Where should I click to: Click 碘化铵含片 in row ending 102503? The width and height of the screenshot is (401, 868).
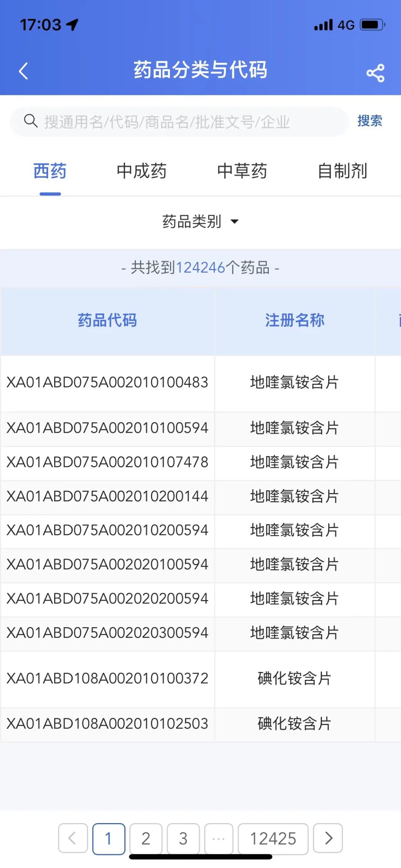[295, 723]
